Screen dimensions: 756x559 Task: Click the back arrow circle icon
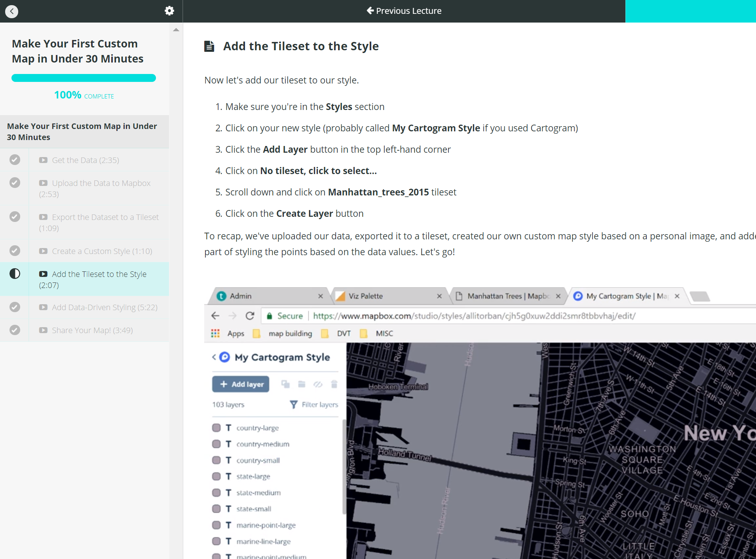[x=12, y=11]
